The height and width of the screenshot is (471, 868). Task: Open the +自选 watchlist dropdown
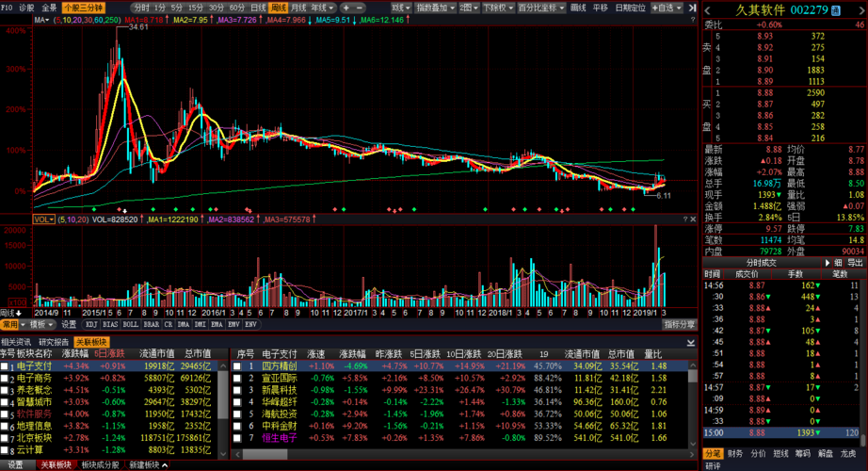point(667,8)
